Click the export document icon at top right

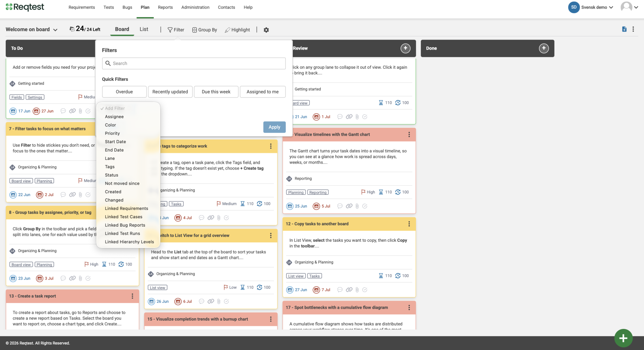(624, 29)
